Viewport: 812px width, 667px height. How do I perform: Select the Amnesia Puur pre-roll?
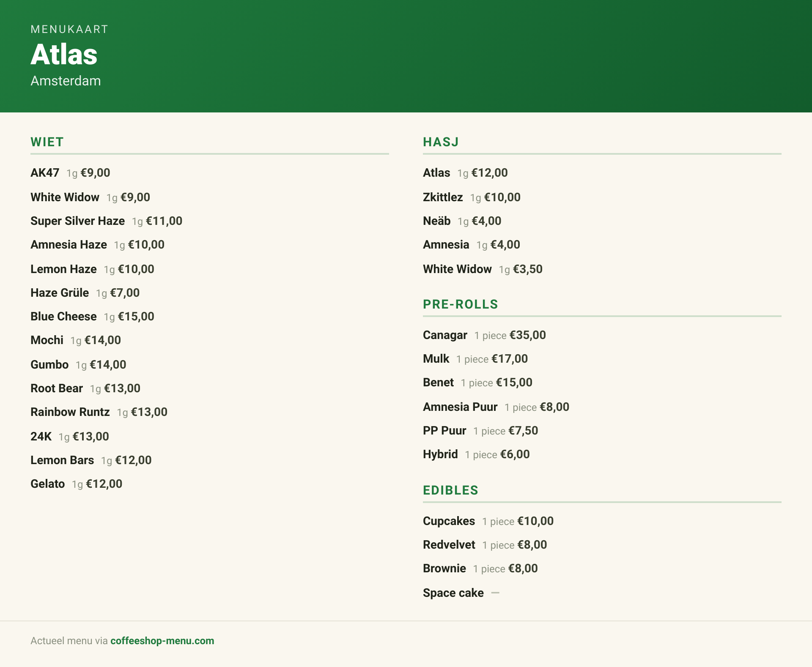coord(496,407)
